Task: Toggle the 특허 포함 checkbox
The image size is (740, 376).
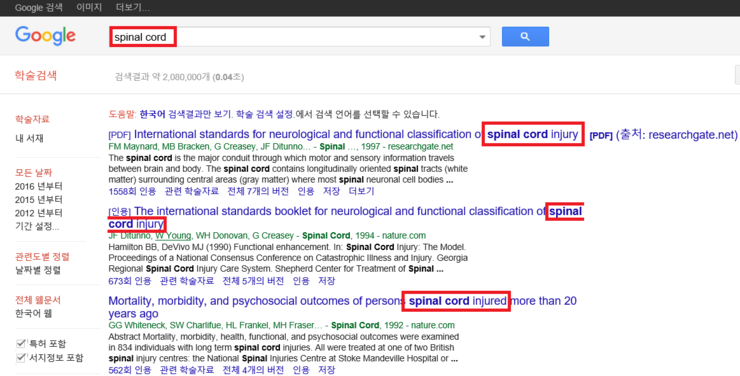Action: point(21,343)
